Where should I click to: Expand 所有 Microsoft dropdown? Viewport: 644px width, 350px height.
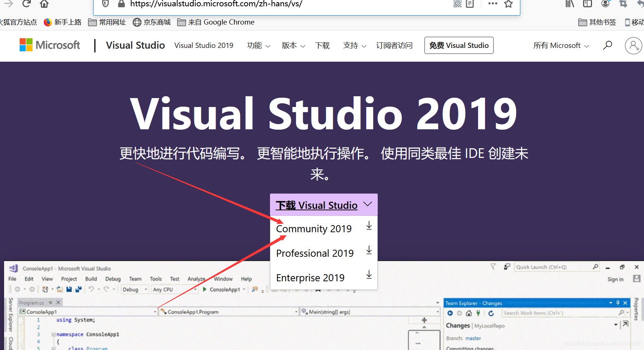point(561,45)
